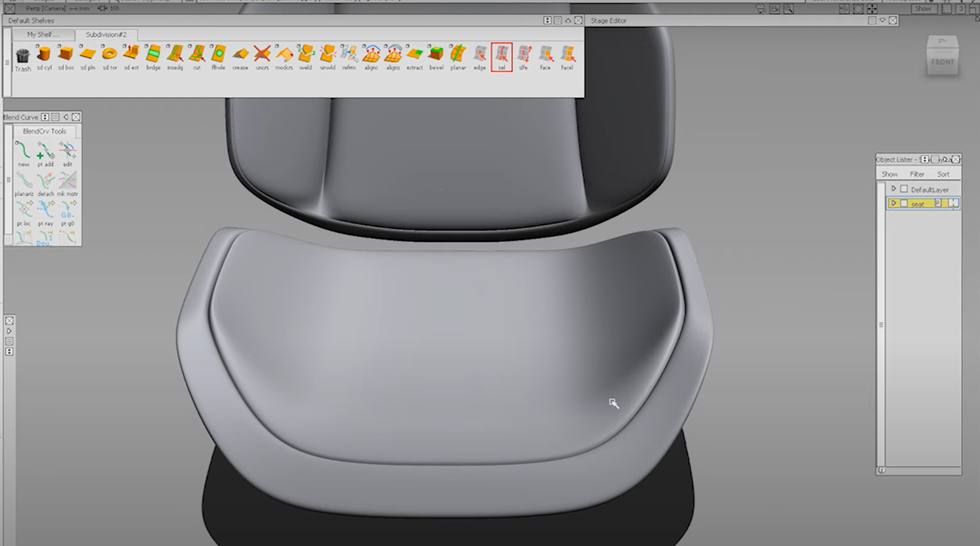Toggle the seat layer checkbox
980x546 pixels.
[903, 203]
